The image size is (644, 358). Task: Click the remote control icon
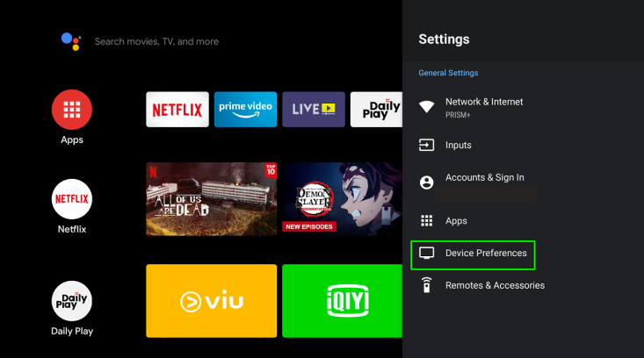pos(426,285)
